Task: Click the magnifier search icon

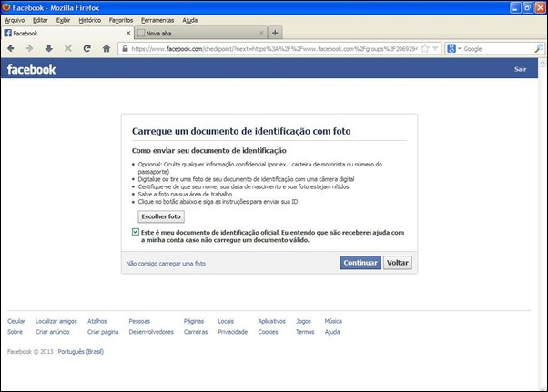Action: [x=539, y=49]
